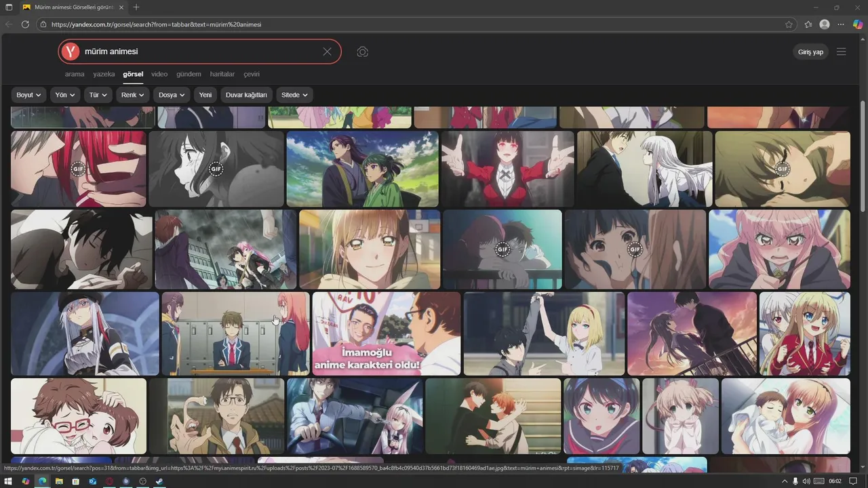The width and height of the screenshot is (868, 488).
Task: Click the microphone tray icon
Action: pos(795,481)
